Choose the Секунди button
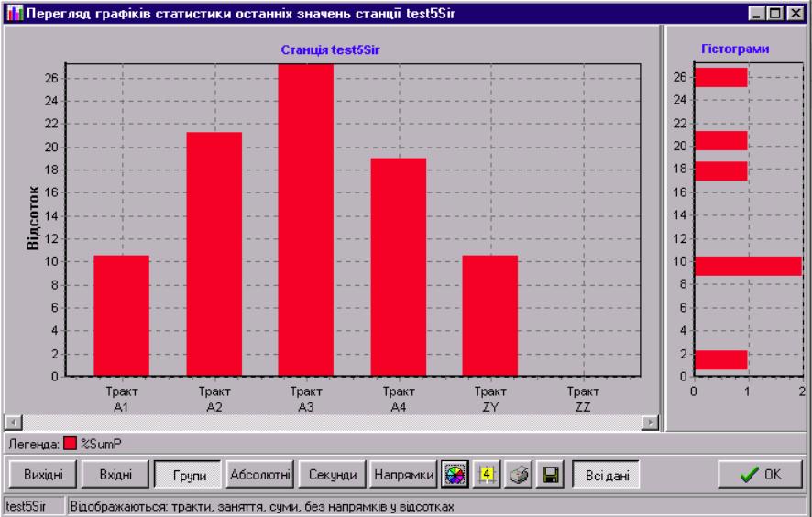 pyautogui.click(x=332, y=474)
